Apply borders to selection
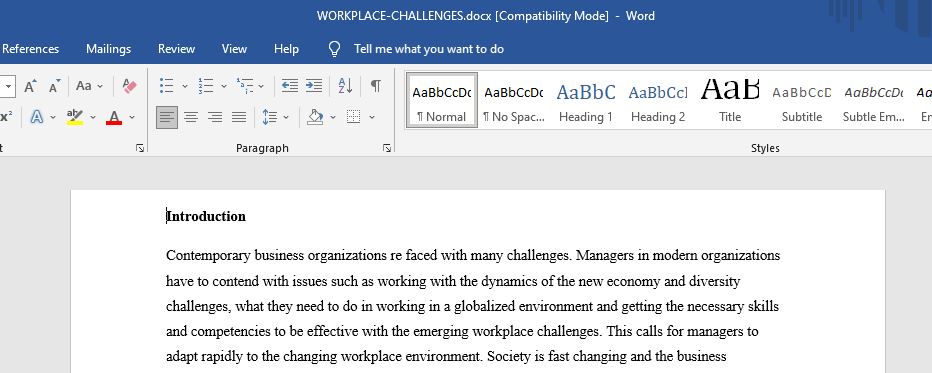This screenshot has width=932, height=373. (354, 117)
